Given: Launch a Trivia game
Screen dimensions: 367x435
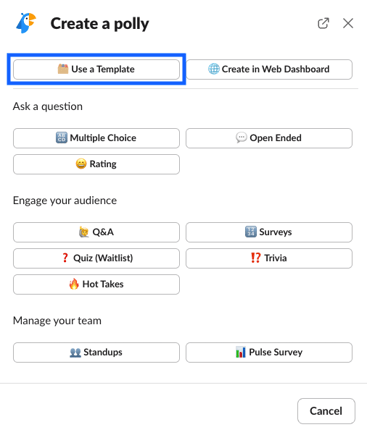Looking at the screenshot, I should click(269, 258).
